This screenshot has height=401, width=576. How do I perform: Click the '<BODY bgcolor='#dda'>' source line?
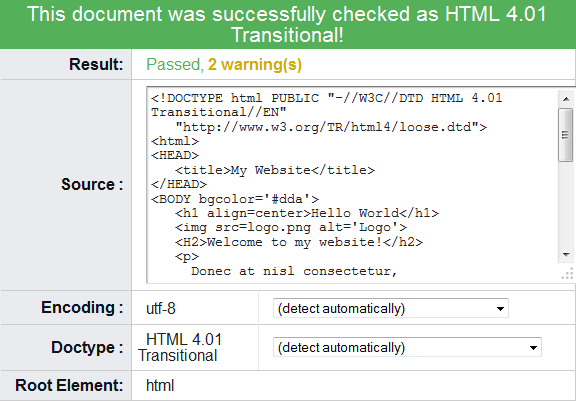click(235, 199)
